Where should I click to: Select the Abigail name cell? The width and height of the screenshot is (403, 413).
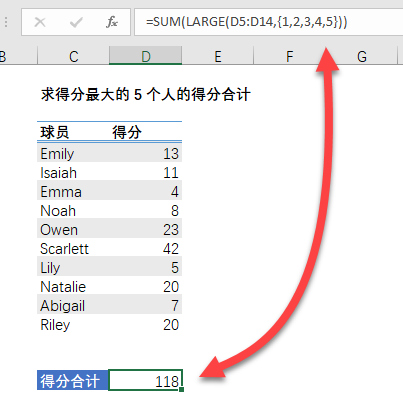pyautogui.click(x=73, y=306)
